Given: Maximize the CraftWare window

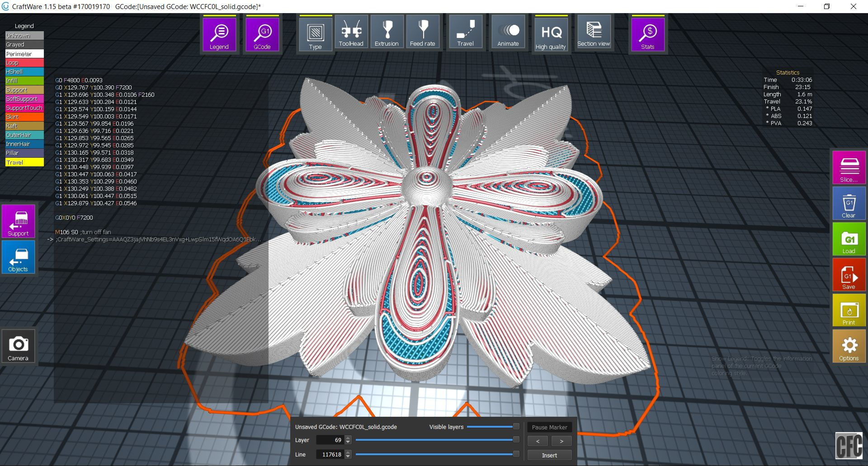Looking at the screenshot, I should click(827, 6).
